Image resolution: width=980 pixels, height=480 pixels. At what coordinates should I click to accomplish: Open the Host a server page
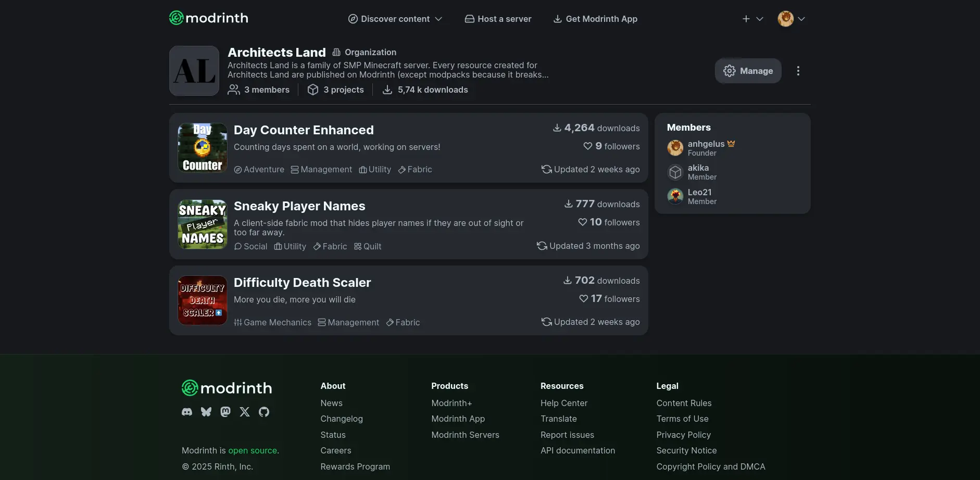[498, 19]
